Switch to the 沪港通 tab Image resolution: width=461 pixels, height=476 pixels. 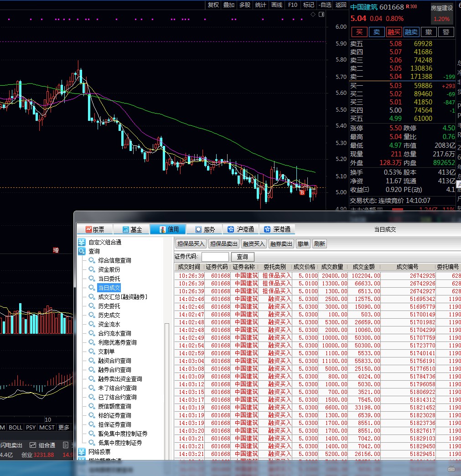click(241, 229)
